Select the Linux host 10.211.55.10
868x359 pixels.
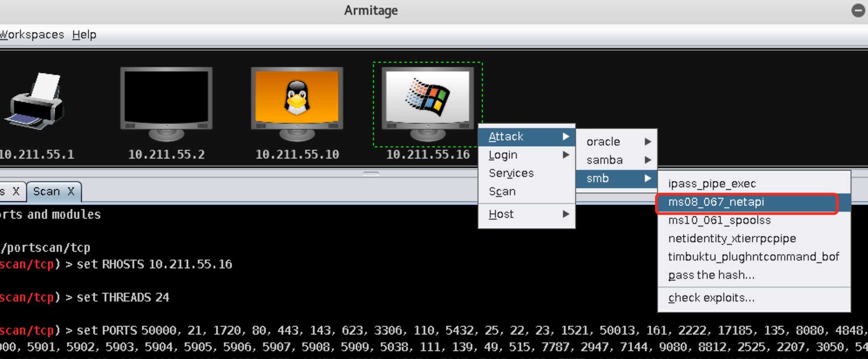pos(297,104)
